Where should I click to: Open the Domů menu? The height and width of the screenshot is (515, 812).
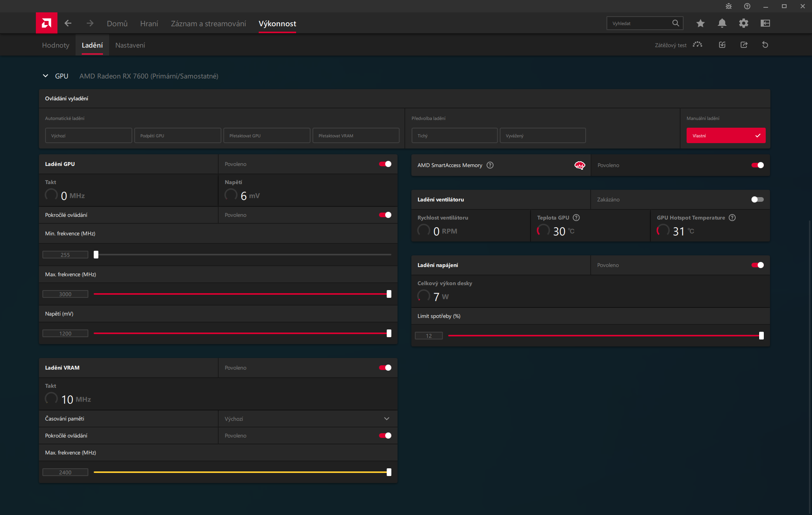pos(117,24)
